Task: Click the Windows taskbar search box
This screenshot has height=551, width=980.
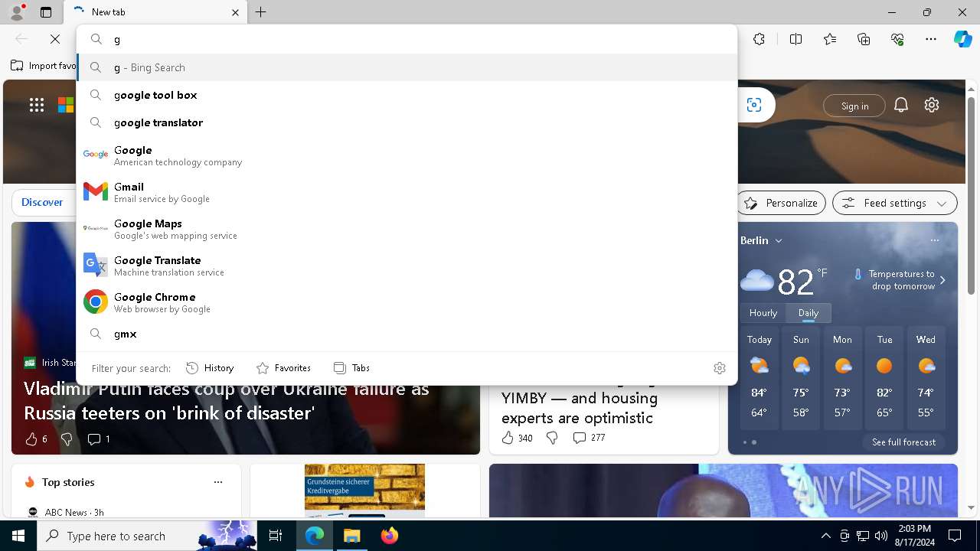Action: [x=148, y=536]
